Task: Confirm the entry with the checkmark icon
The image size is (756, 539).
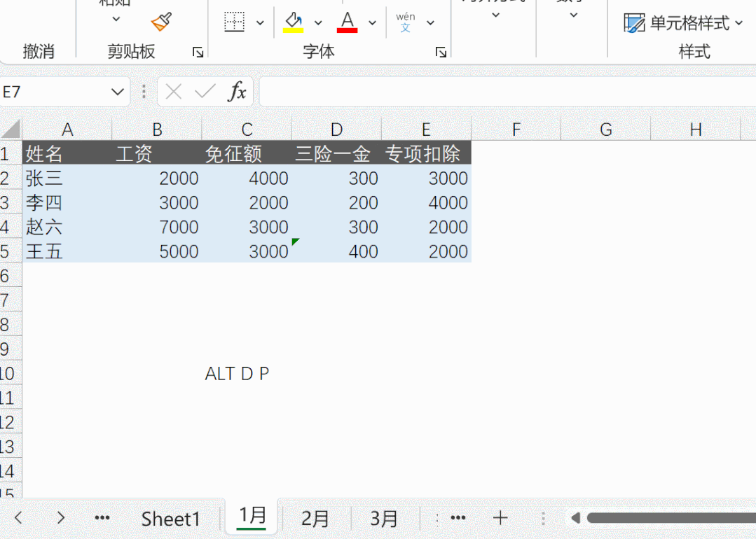Action: tap(205, 92)
